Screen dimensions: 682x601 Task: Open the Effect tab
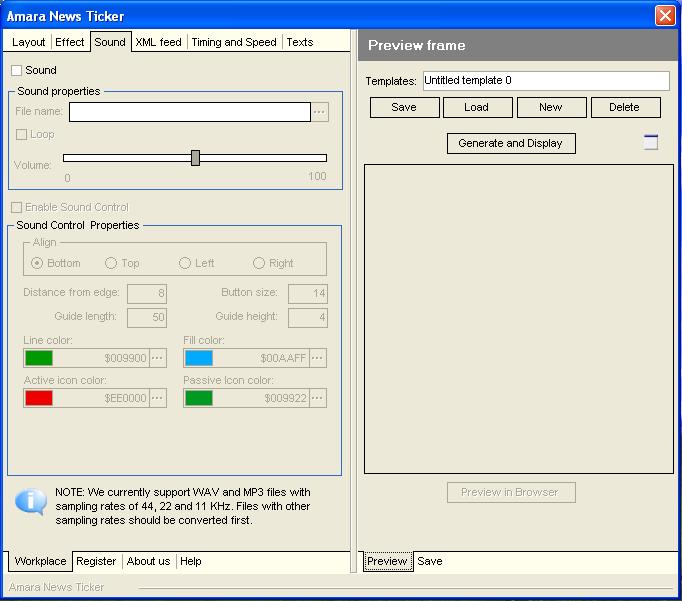point(70,42)
